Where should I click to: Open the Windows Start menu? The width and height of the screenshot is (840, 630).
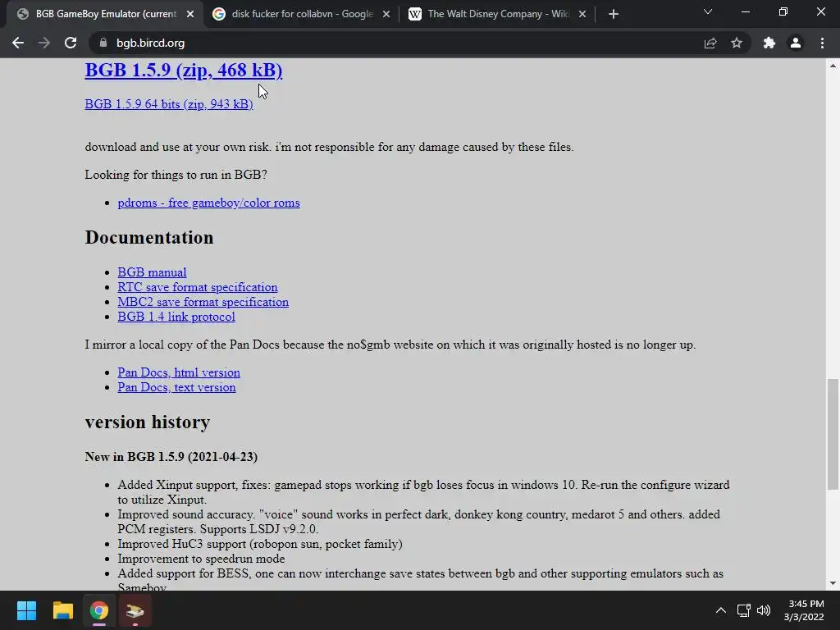coord(26,610)
